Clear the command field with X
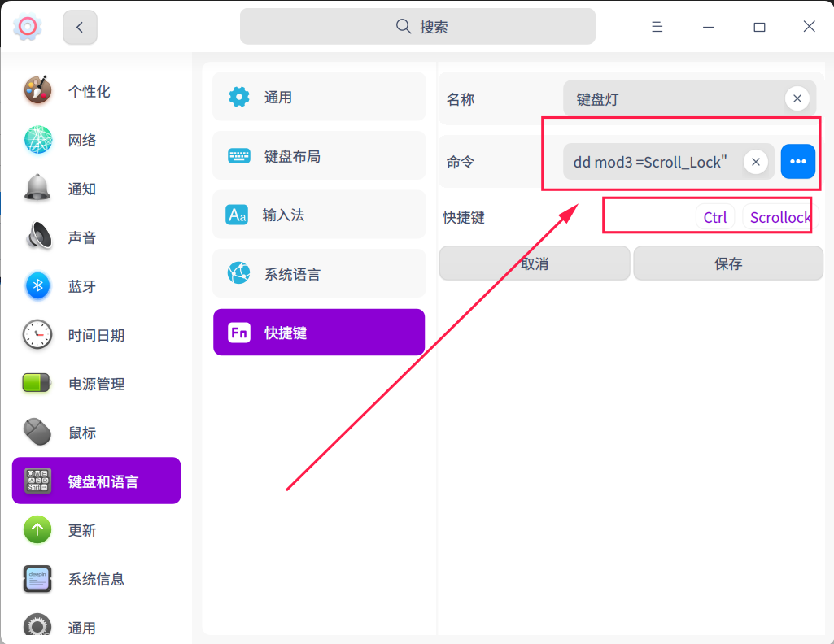The image size is (834, 644). point(755,162)
